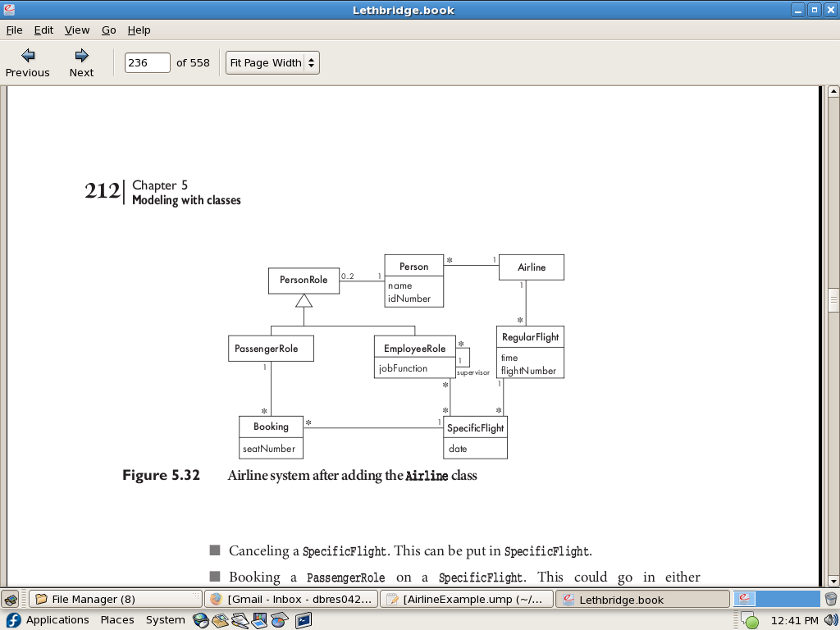This screenshot has height=630, width=840.
Task: Open the Applications menu
Action: coord(57,620)
